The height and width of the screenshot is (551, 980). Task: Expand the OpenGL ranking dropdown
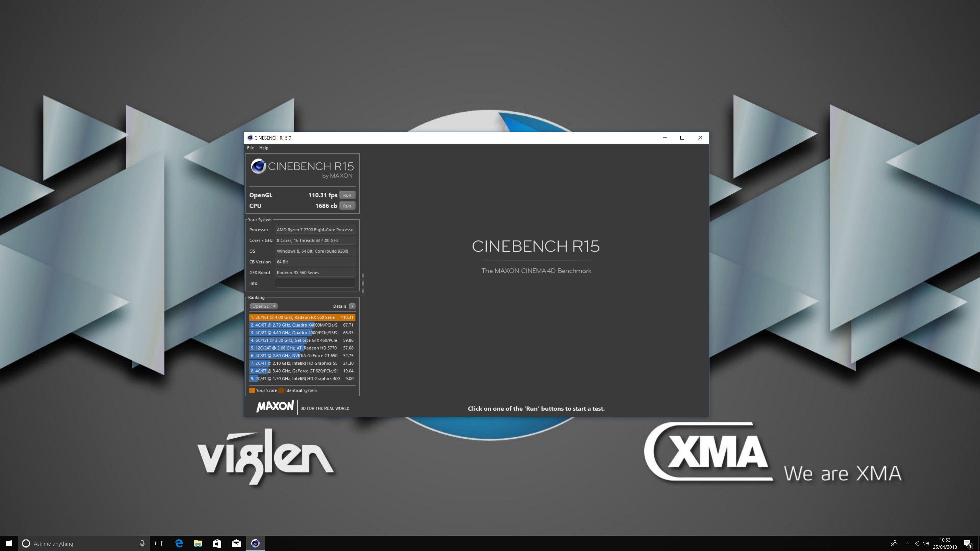coord(263,306)
